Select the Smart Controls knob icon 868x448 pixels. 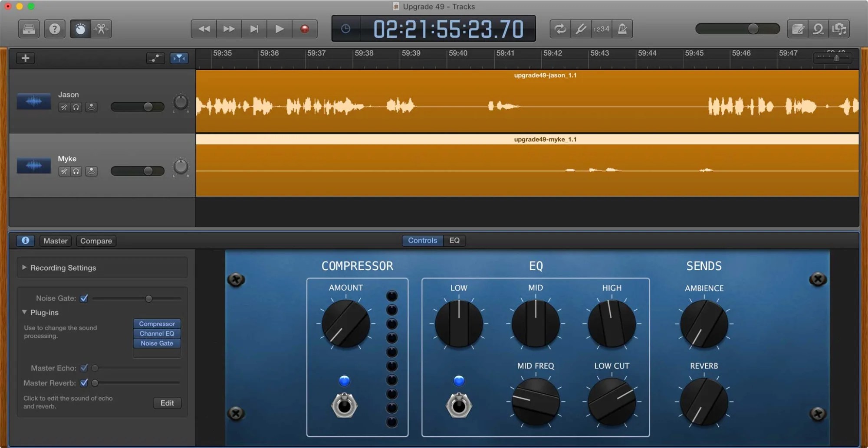click(79, 29)
